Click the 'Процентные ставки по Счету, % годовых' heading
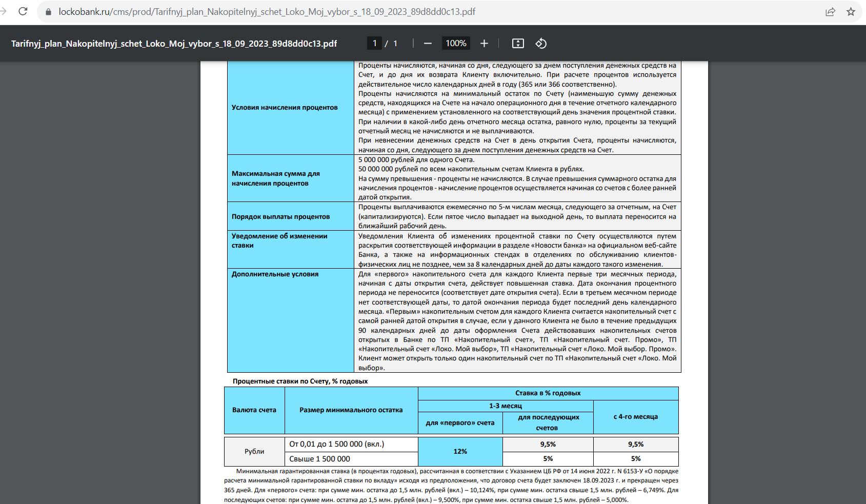 [300, 381]
